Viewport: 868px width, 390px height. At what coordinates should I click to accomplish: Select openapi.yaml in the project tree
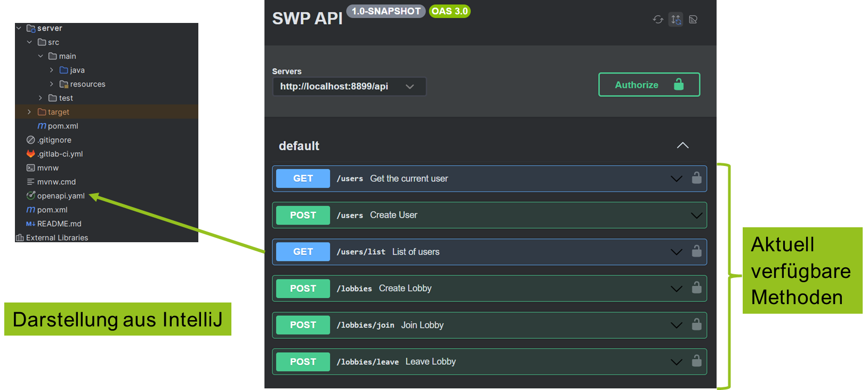[x=60, y=196]
